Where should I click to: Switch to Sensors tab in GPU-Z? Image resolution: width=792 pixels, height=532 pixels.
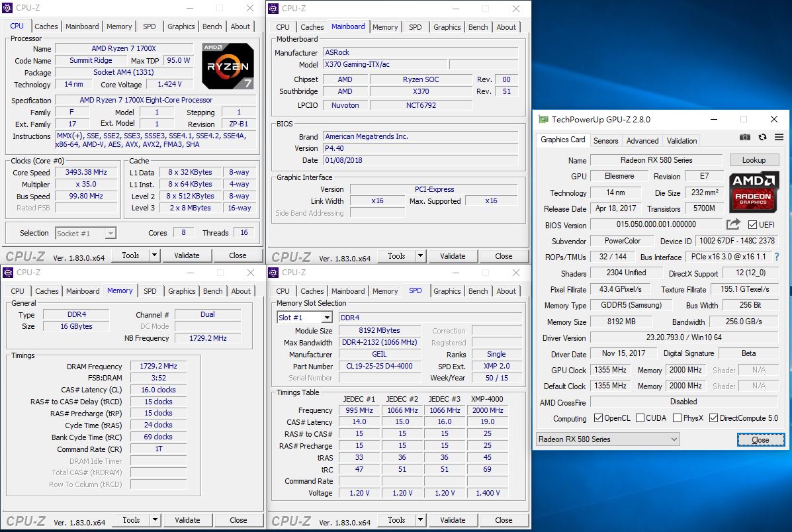[605, 140]
